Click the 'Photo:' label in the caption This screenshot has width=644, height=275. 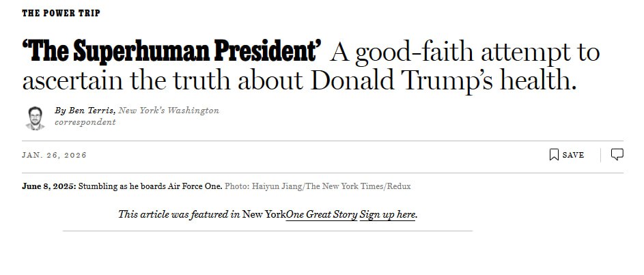click(236, 186)
